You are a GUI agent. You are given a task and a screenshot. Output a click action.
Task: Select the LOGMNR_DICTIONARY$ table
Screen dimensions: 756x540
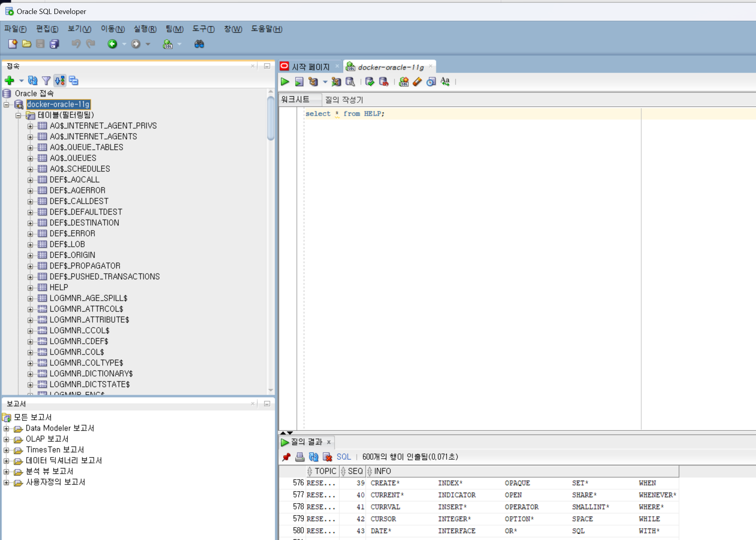coord(91,374)
